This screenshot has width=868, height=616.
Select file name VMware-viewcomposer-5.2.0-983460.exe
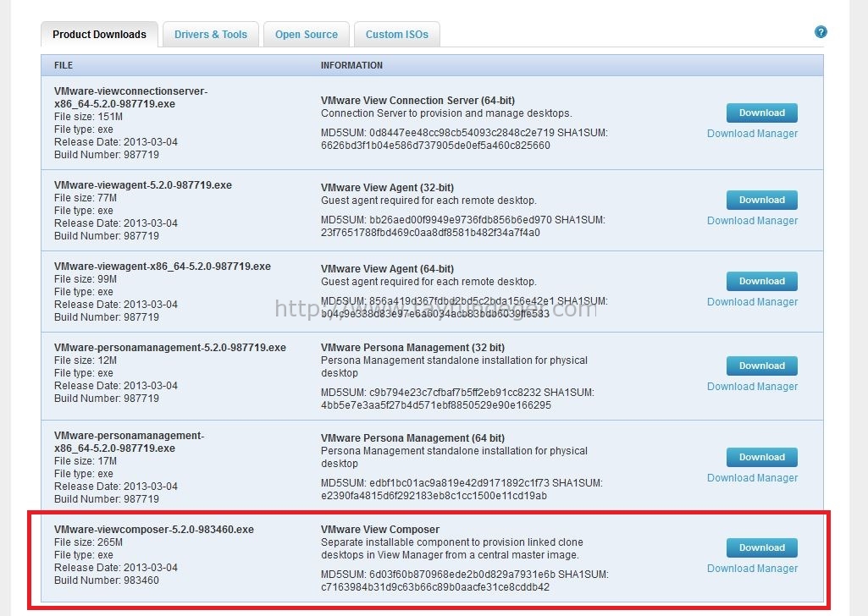(x=154, y=530)
